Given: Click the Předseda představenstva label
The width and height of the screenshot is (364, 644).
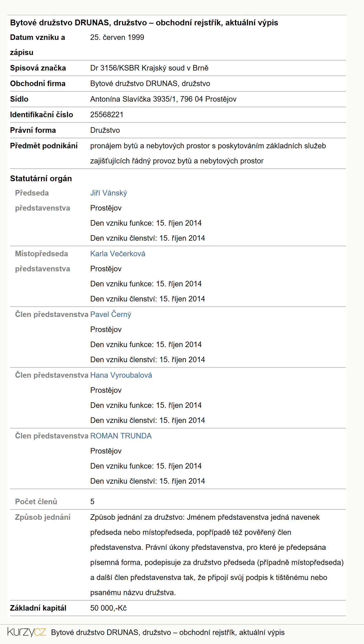Looking at the screenshot, I should (42, 201).
